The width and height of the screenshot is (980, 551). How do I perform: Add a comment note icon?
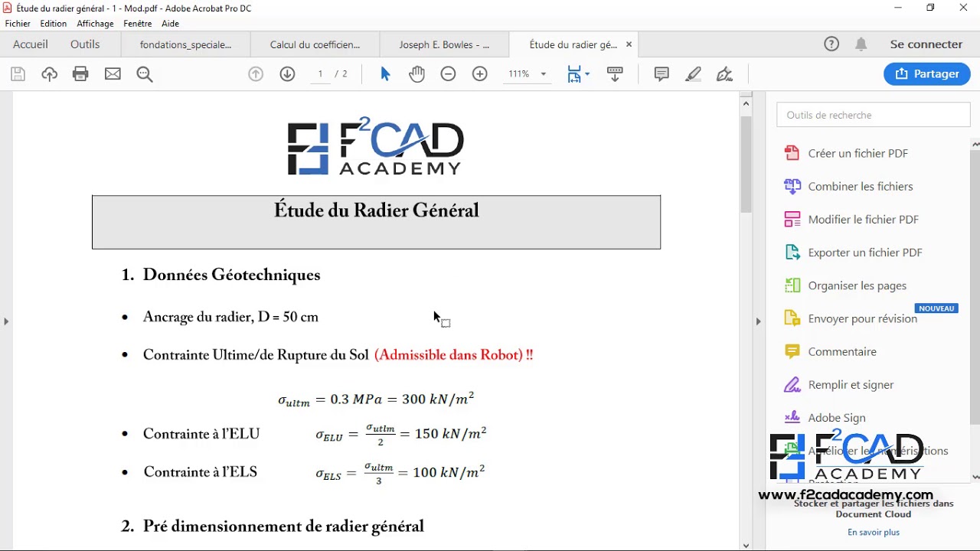[x=661, y=74]
